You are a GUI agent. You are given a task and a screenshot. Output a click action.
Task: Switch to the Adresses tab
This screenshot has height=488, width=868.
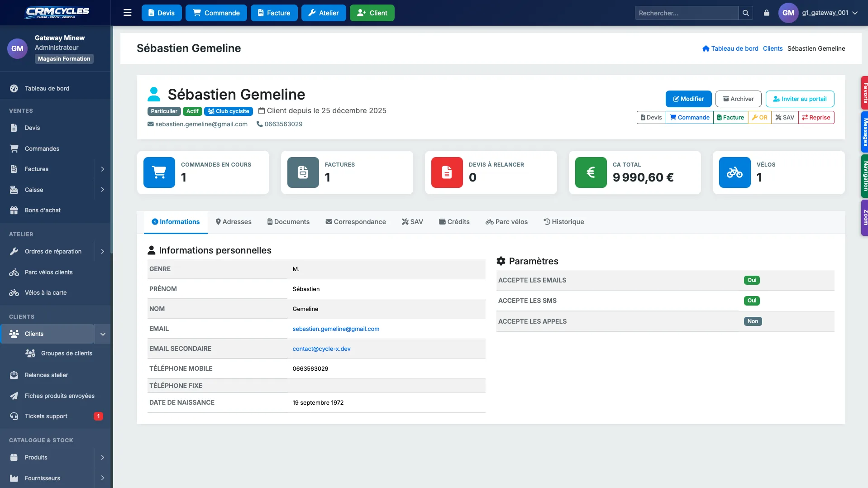tap(234, 222)
